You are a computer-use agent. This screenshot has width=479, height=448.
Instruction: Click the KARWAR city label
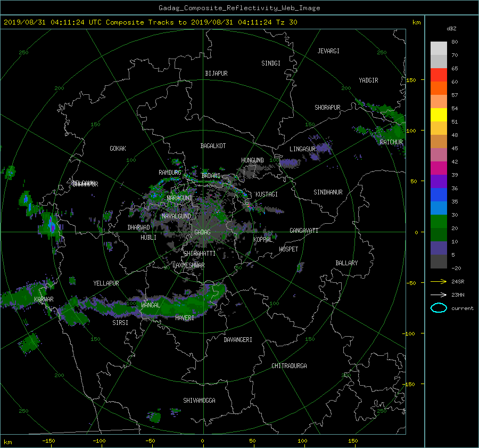44,299
